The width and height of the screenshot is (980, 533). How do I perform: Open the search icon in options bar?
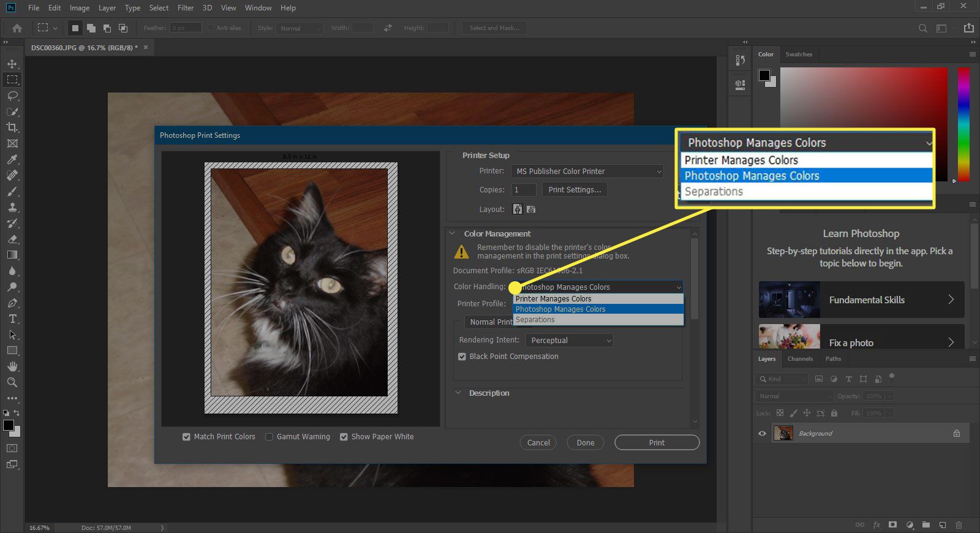923,28
